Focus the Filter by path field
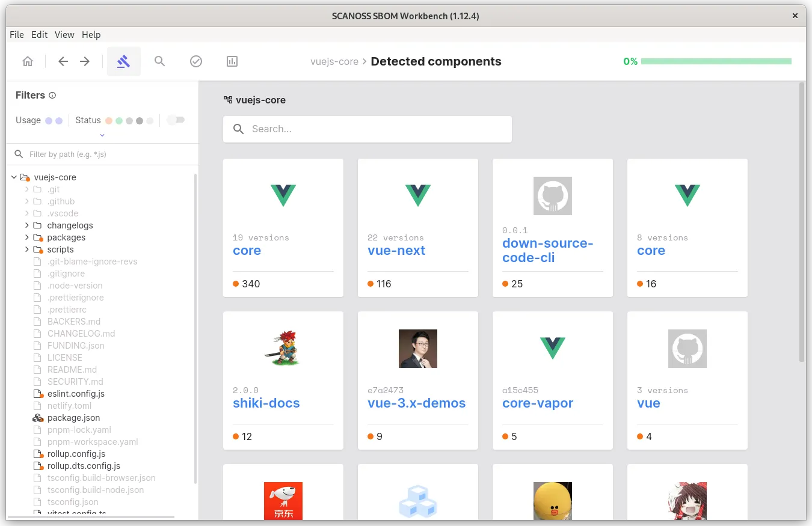Screen dimensions: 812x526 click(102, 154)
